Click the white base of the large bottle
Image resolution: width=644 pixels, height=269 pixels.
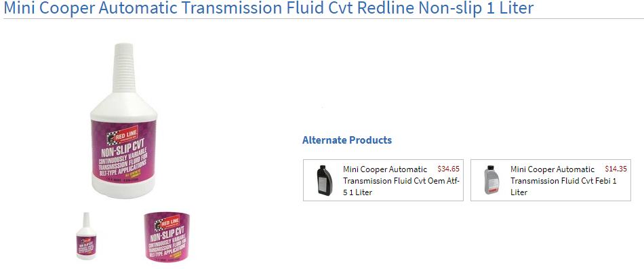click(123, 190)
